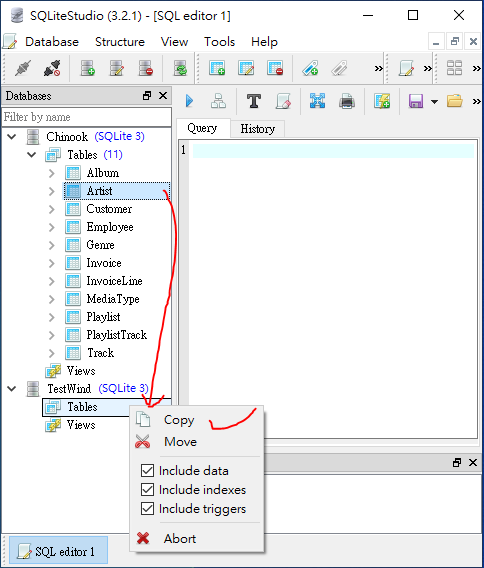Select the Invoice table
The height and width of the screenshot is (568, 484).
point(104,263)
